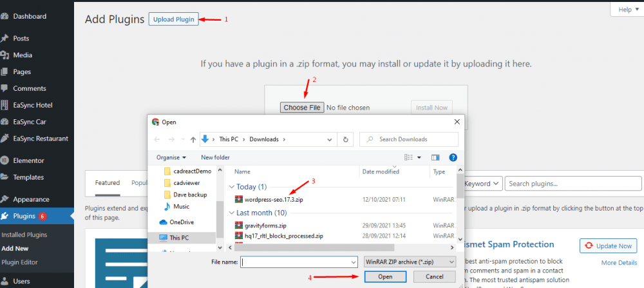The width and height of the screenshot is (644, 288).
Task: Expand the address bar history dropdown
Action: pyautogui.click(x=329, y=140)
